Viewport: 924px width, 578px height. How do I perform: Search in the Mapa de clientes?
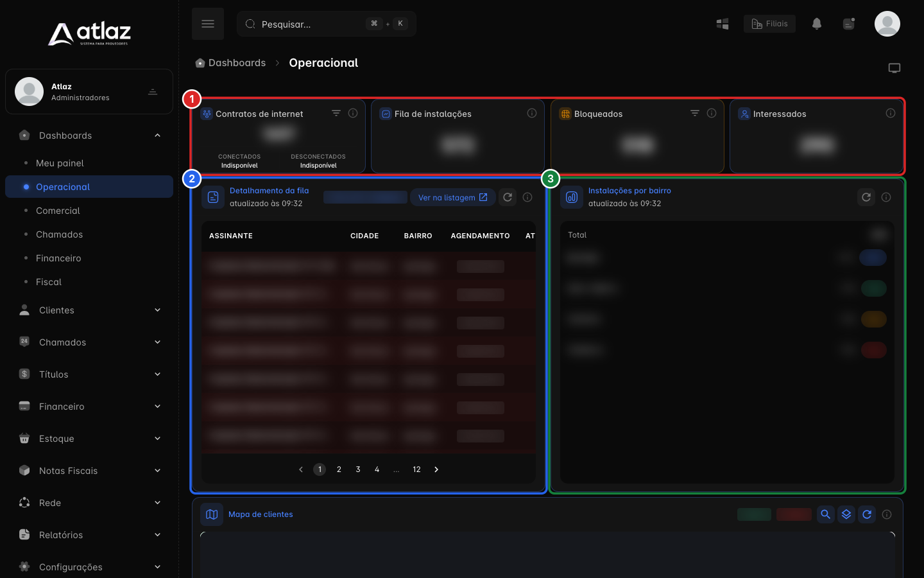pyautogui.click(x=826, y=514)
